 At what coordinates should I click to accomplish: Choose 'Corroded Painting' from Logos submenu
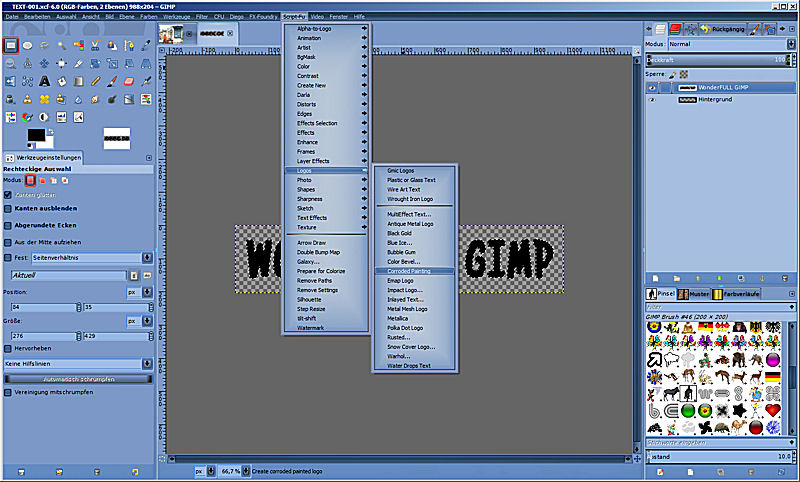coord(414,271)
